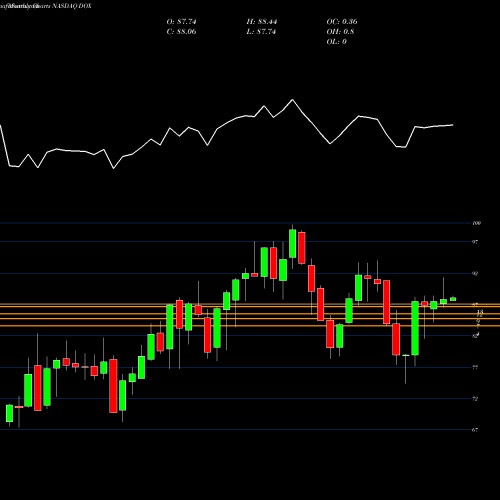Click the 97 price axis label
500x500 pixels.
[475, 242]
